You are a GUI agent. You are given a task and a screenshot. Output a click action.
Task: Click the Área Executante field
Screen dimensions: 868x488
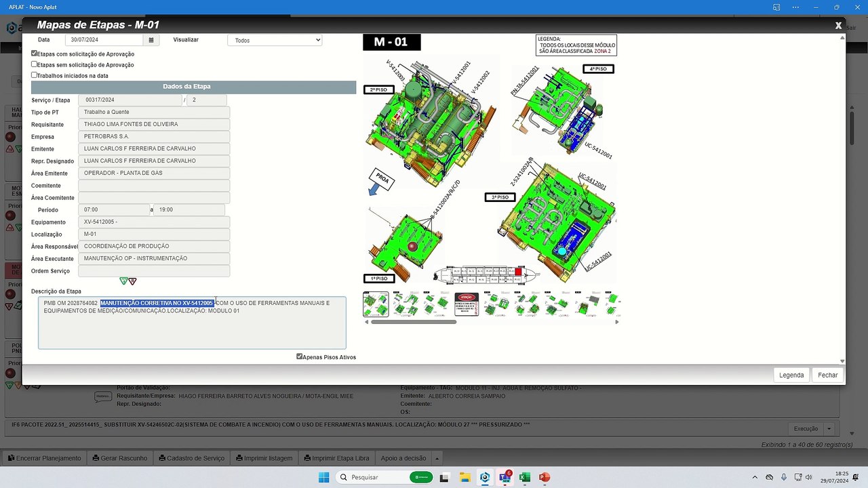[x=154, y=258]
